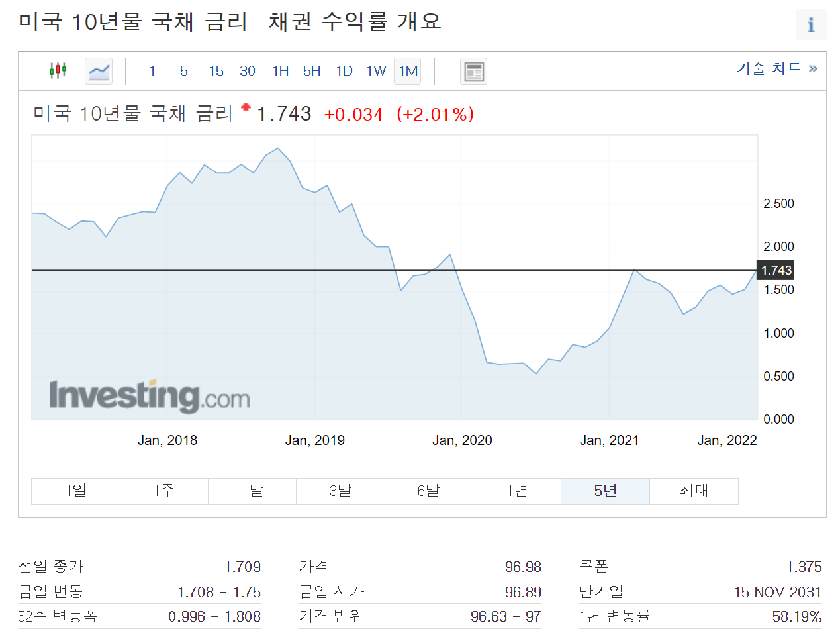Click the +0.034 change value
Screen dimensions: 840x633
(x=353, y=115)
